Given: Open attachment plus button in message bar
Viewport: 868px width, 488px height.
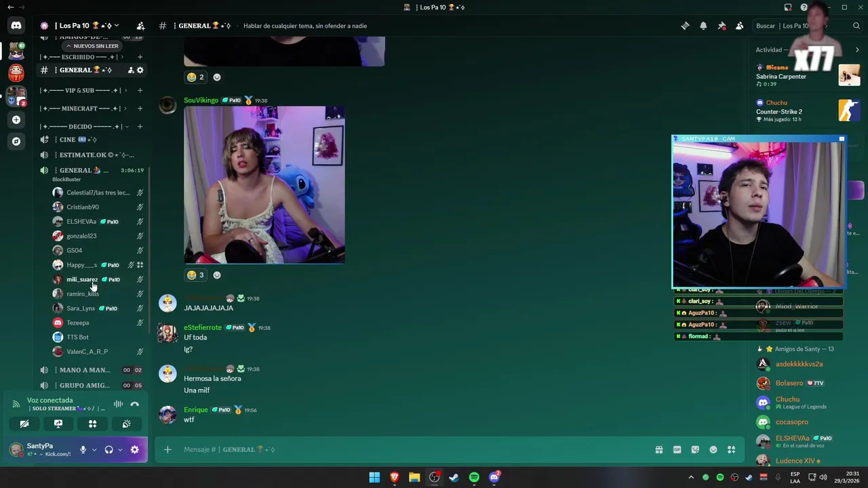Looking at the screenshot, I should point(167,449).
